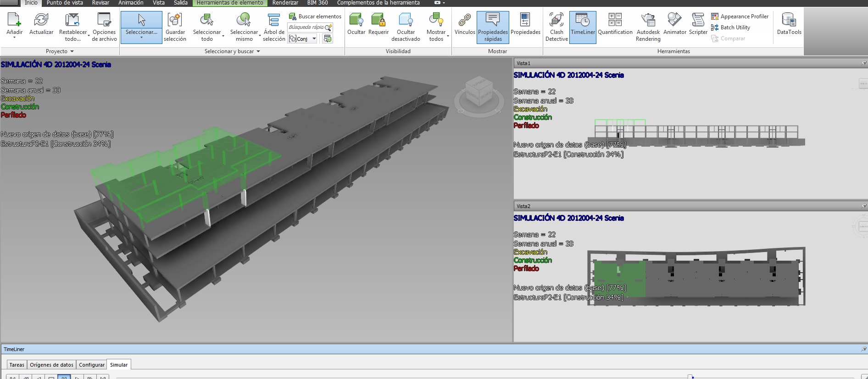Toggle the TimeLiner window button
The width and height of the screenshot is (868, 379).
[x=583, y=27]
